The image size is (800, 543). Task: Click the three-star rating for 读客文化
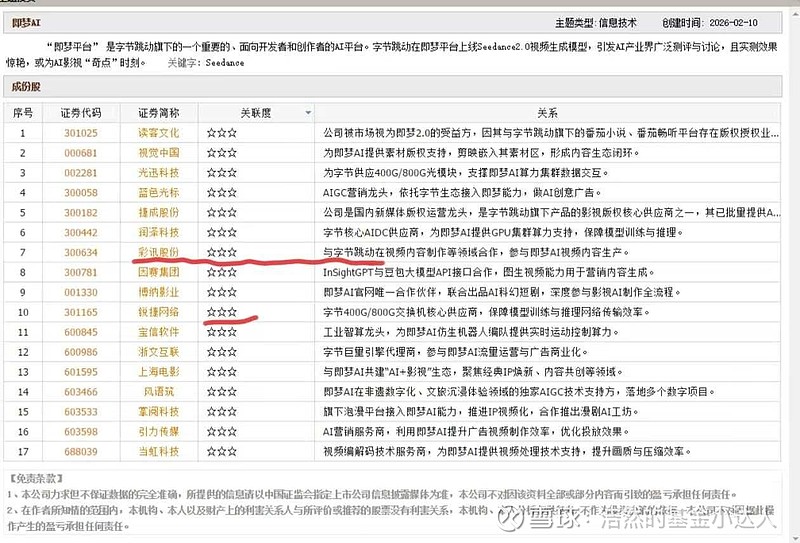222,133
